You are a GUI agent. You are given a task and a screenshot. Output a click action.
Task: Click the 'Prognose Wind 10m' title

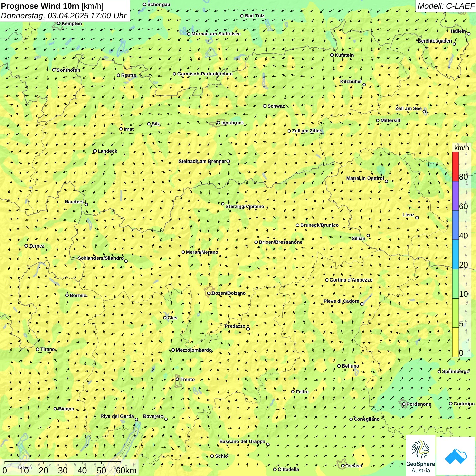(x=40, y=6)
